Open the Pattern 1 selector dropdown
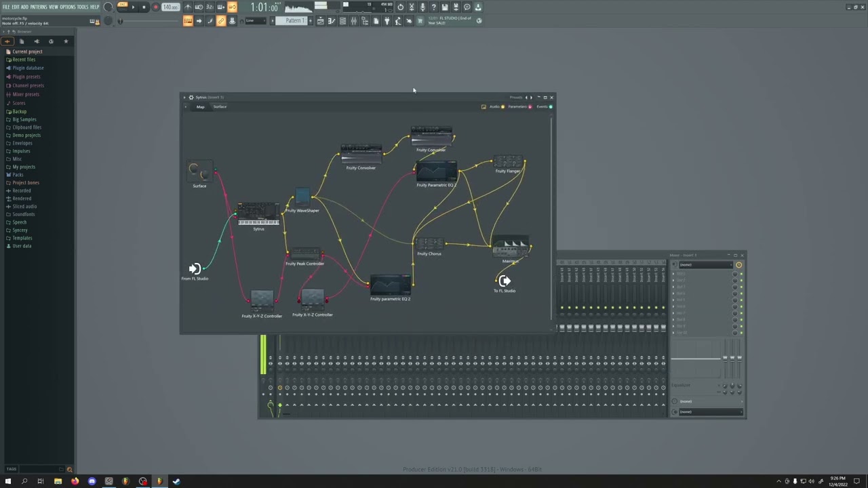 292,21
